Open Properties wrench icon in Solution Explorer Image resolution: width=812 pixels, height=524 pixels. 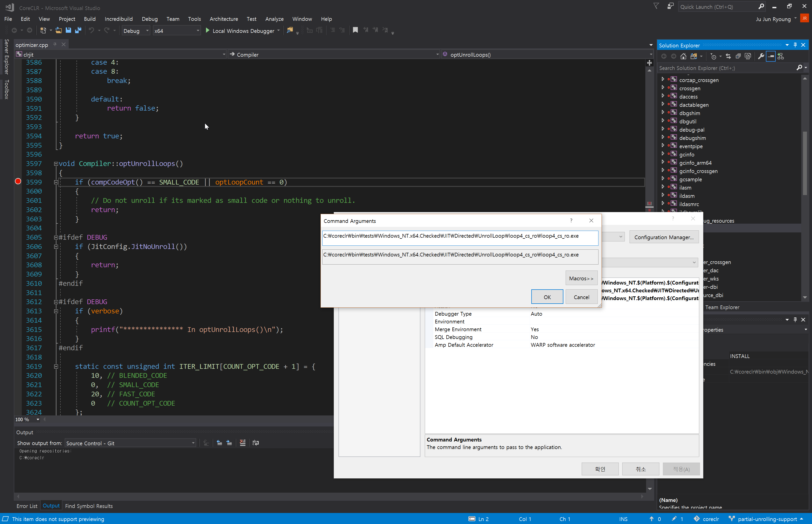click(761, 56)
